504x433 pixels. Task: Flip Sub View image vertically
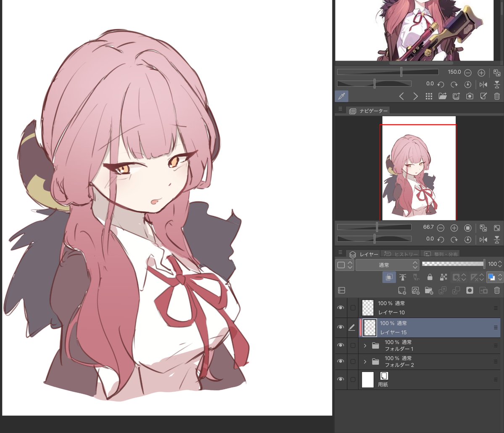[497, 85]
